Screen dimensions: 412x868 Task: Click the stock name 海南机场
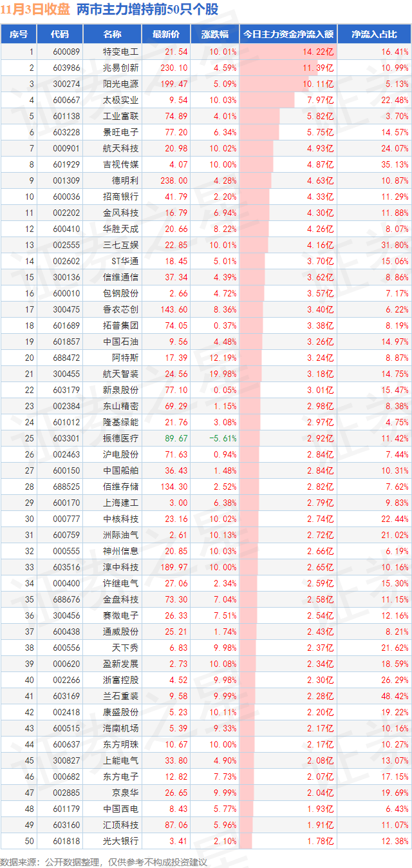(x=121, y=728)
